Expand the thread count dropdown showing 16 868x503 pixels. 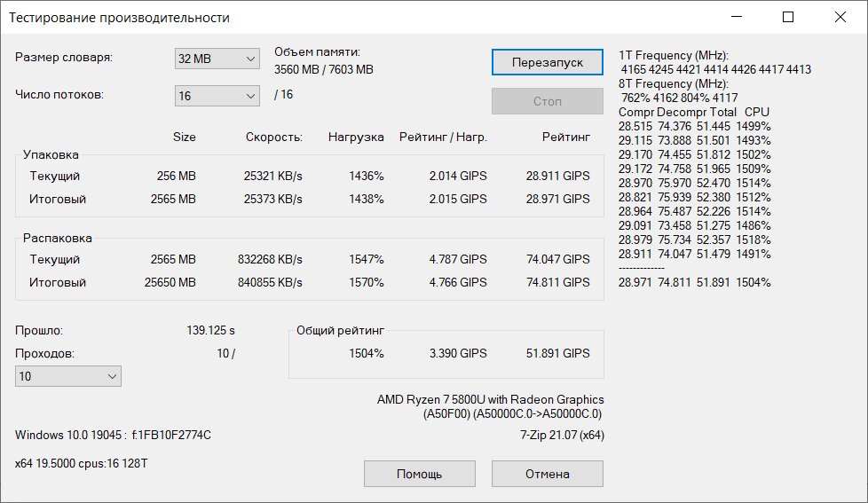pos(217,96)
